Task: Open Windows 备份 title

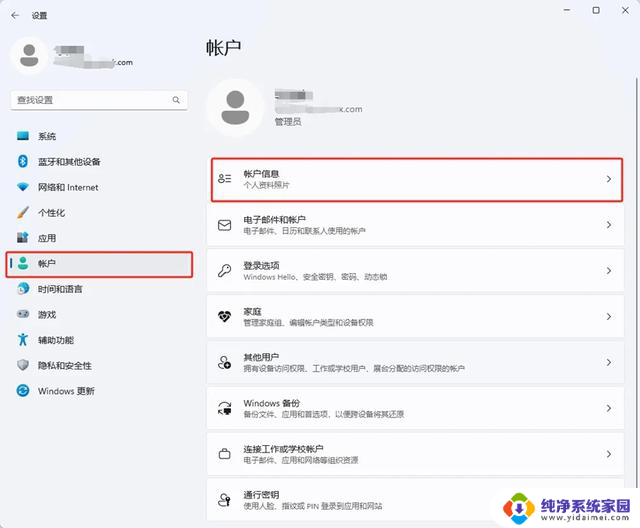Action: coord(272,403)
